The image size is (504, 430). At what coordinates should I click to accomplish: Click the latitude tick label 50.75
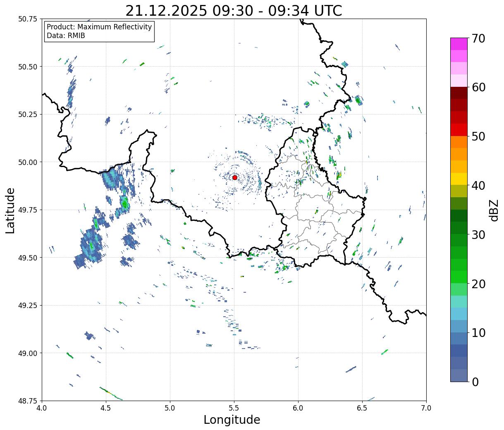(28, 19)
